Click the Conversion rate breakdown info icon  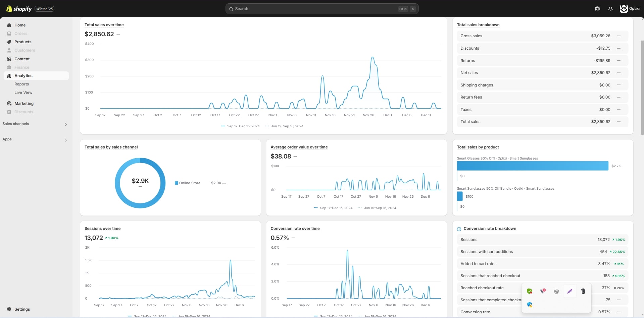click(x=459, y=229)
